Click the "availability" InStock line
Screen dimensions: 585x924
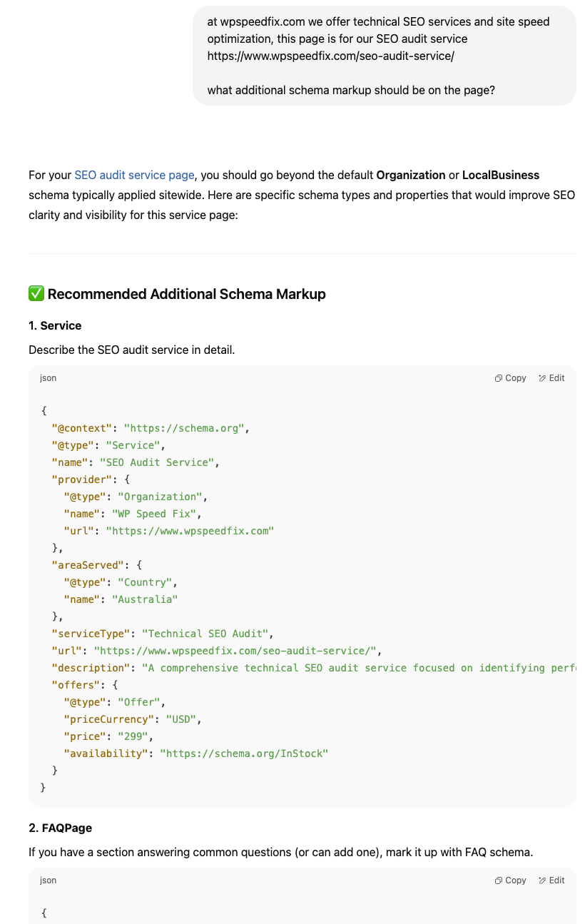click(x=195, y=753)
